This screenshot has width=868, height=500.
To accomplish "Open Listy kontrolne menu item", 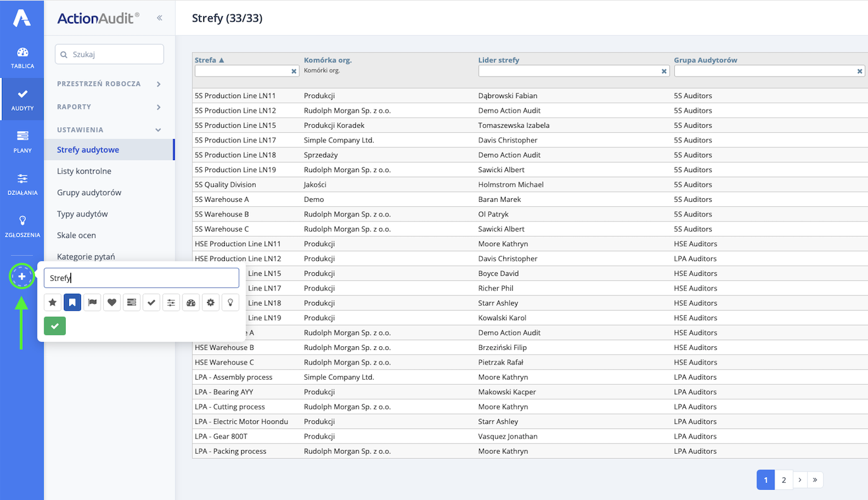I will 84,171.
